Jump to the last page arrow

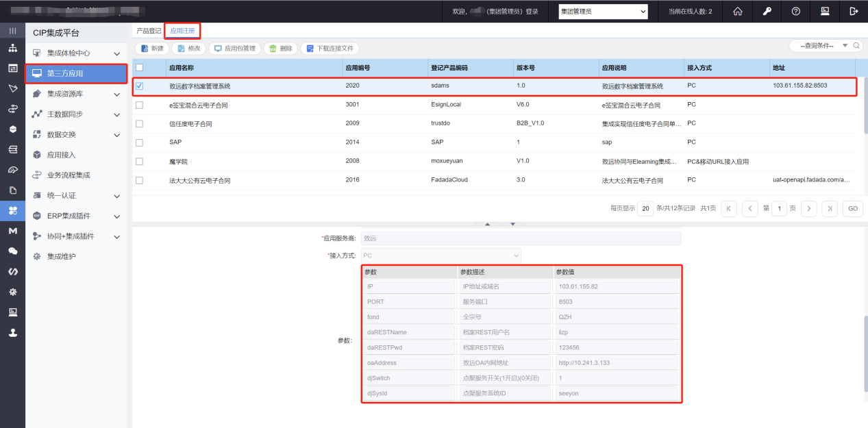tap(830, 209)
